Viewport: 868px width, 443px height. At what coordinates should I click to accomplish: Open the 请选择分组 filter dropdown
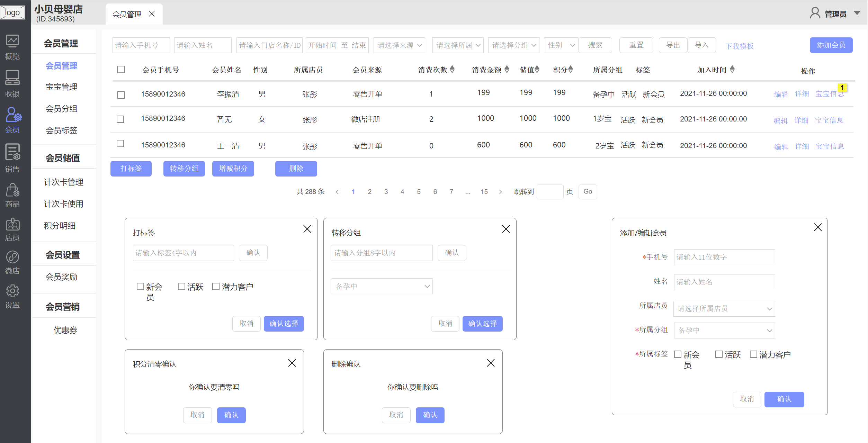(513, 45)
